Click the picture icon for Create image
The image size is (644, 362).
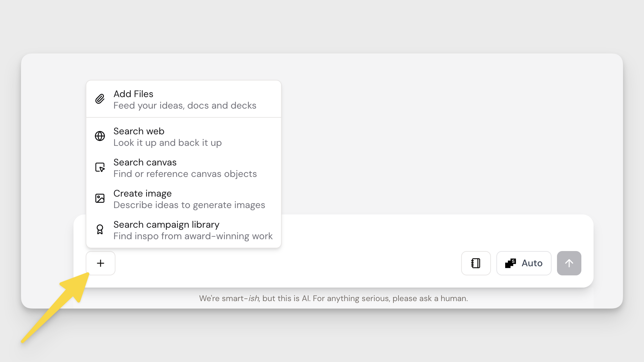[100, 198]
